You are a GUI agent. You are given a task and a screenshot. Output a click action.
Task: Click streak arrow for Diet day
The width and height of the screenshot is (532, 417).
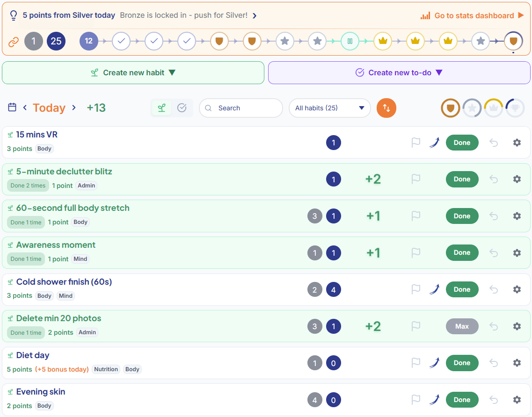coord(434,363)
